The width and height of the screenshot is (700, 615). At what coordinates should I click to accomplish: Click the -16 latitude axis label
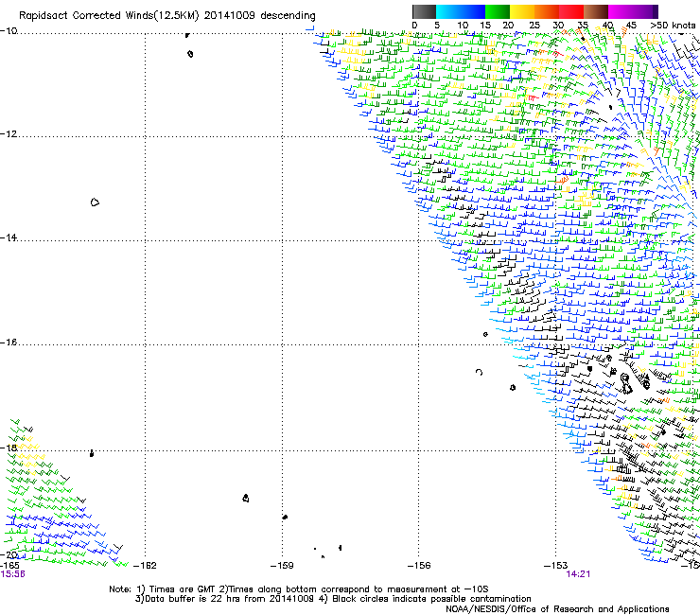[9, 343]
